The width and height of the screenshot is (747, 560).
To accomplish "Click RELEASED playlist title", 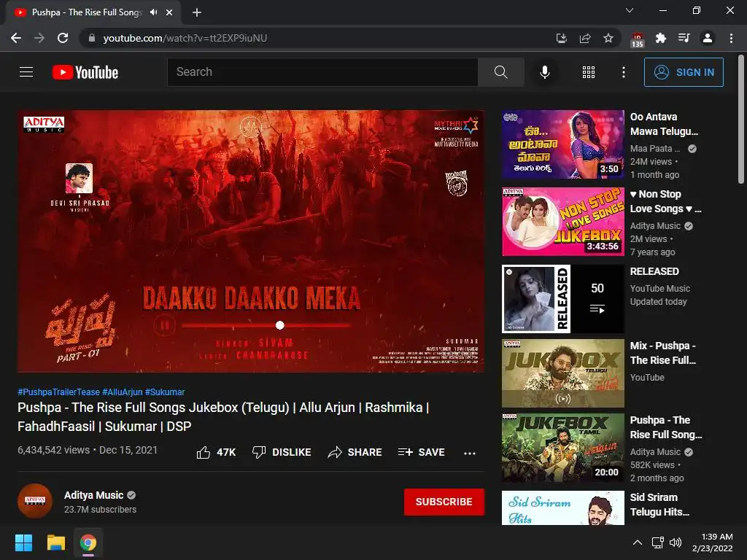I will pos(654,271).
